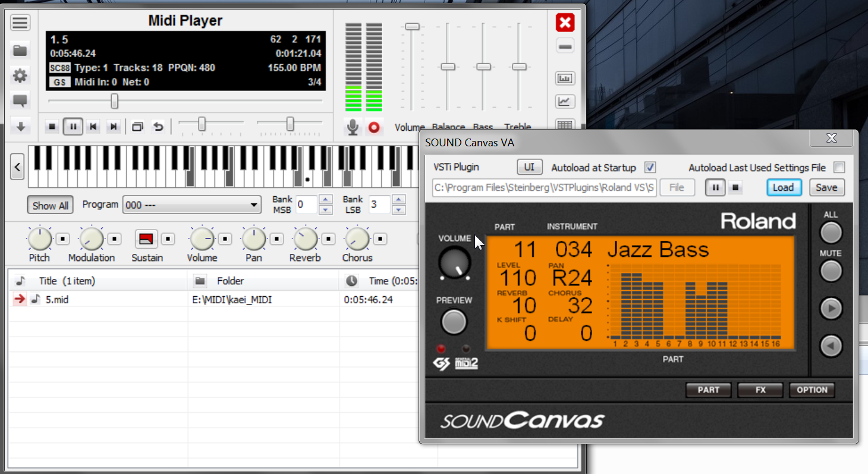Toggle the repeat loop icon
This screenshot has height=474, width=868.
point(158,127)
